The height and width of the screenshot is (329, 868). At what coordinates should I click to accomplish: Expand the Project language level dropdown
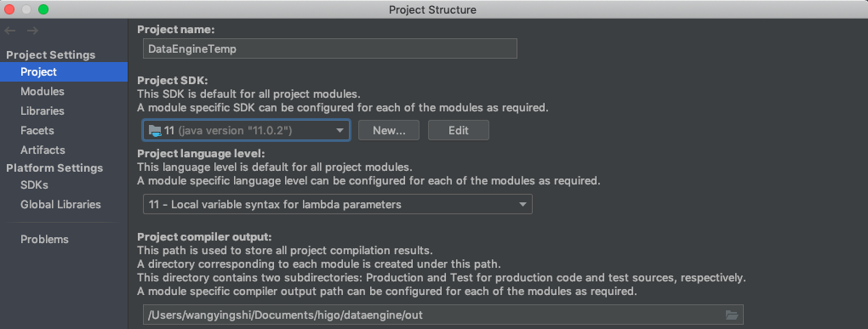(522, 205)
